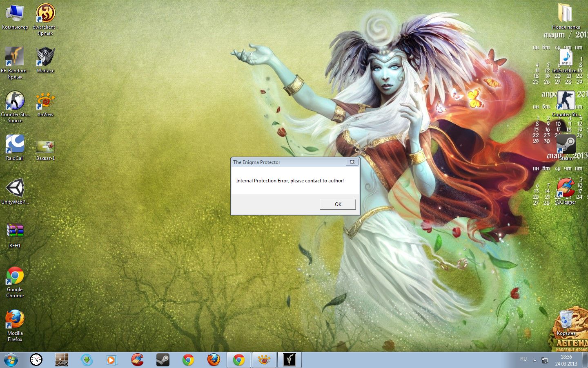Viewport: 588px width, 368px height.
Task: Switch to the black-icon app in taskbar
Action: [290, 360]
